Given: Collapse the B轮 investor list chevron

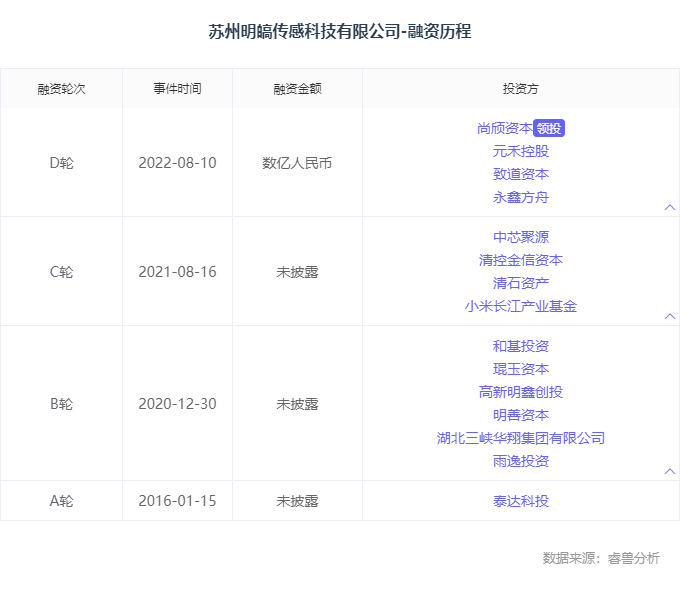Looking at the screenshot, I should pyautogui.click(x=670, y=471).
